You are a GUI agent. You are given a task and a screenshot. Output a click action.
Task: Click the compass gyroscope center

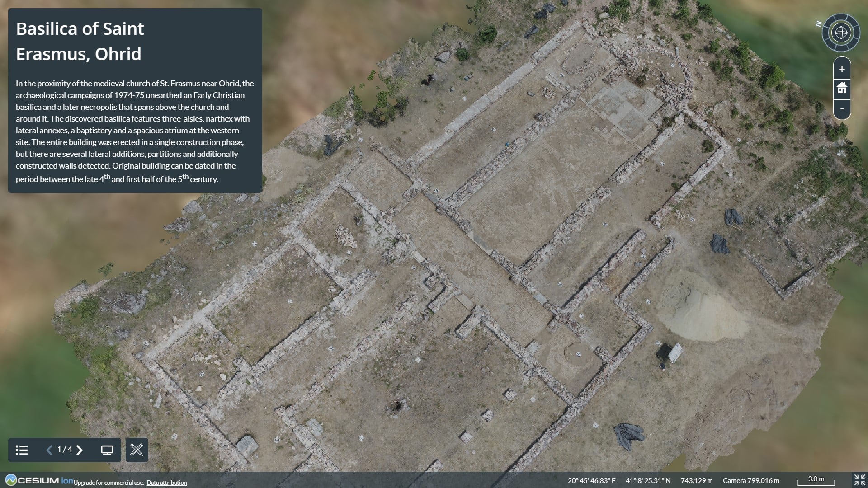click(x=841, y=33)
